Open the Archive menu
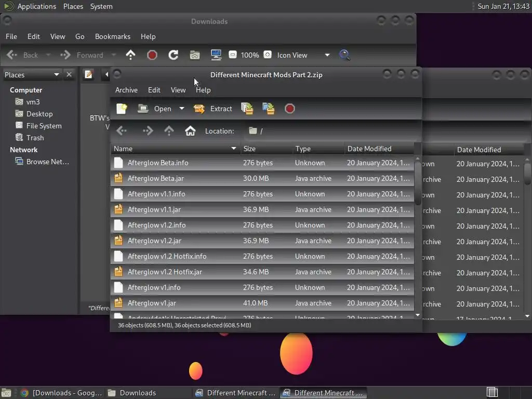This screenshot has width=532, height=399. [x=126, y=90]
